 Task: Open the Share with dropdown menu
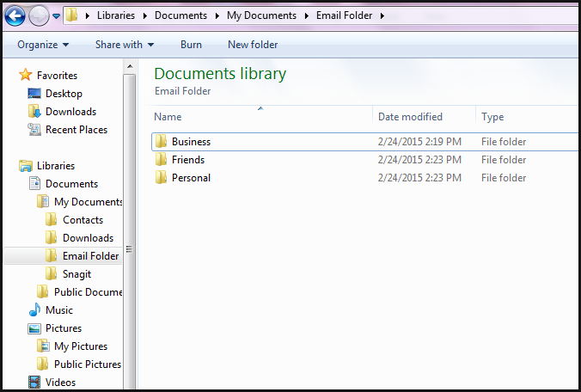pos(125,45)
